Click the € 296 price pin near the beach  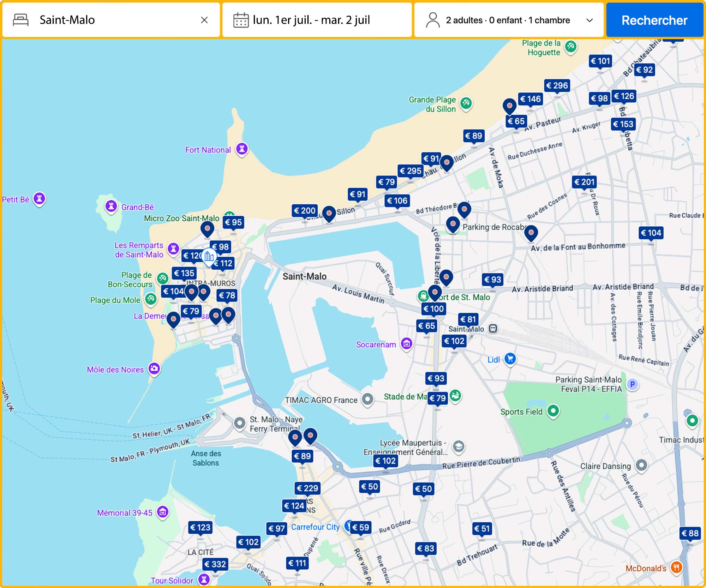pyautogui.click(x=556, y=85)
